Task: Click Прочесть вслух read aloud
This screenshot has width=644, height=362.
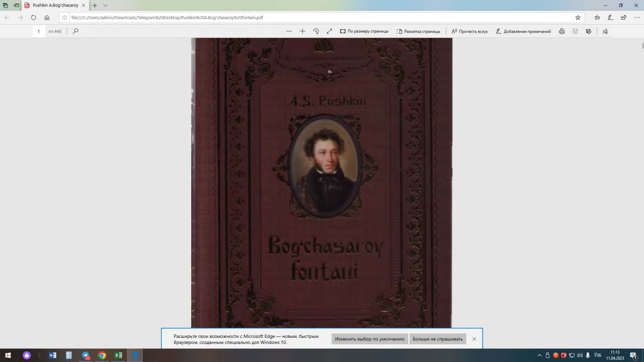Action: click(x=469, y=31)
